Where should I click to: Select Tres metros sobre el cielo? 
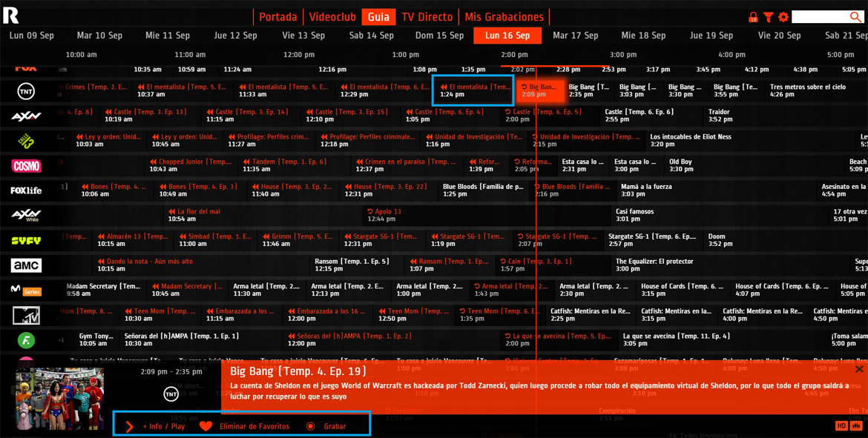(807, 90)
